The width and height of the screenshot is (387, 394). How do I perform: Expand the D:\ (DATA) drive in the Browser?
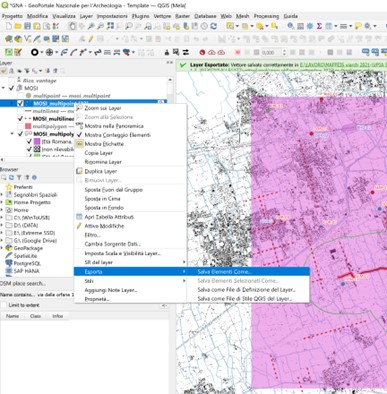pos(2,225)
